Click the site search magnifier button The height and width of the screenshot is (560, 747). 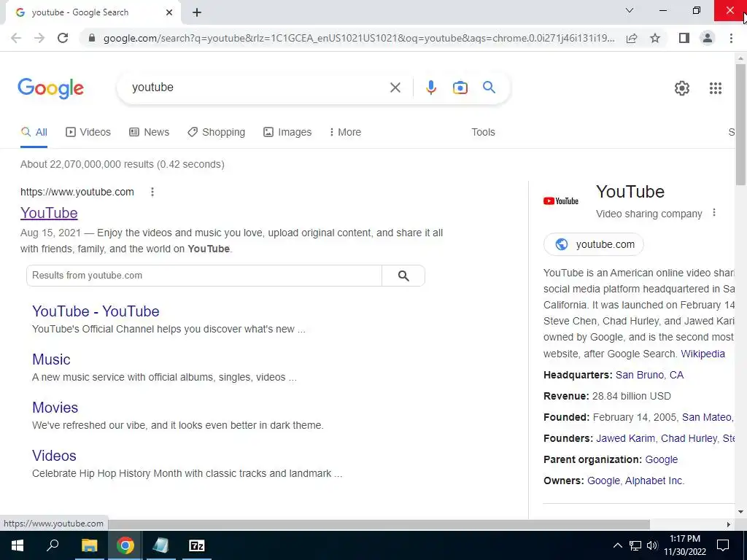click(403, 276)
